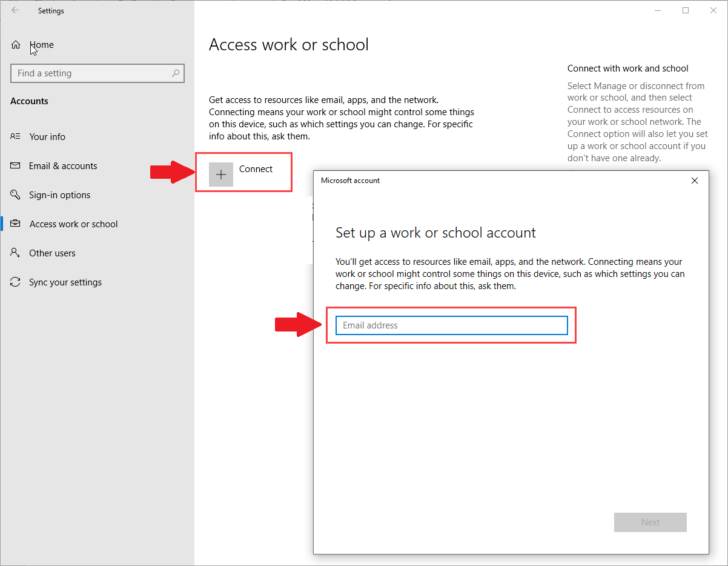
Task: Click inside the Email address field
Action: (x=451, y=325)
